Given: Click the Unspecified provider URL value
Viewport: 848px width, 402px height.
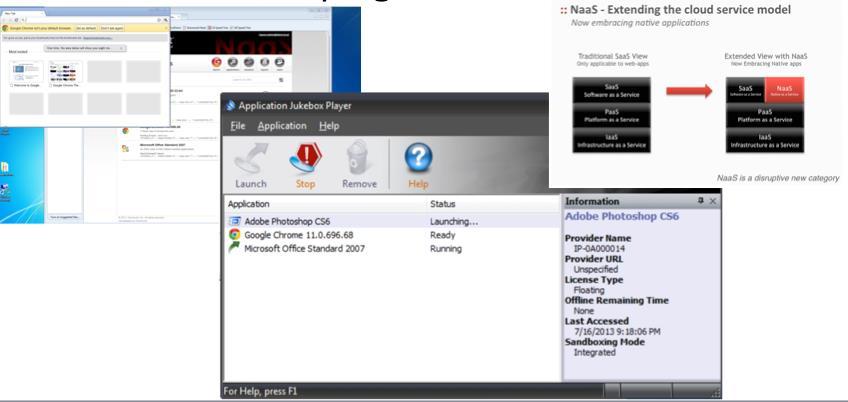Looking at the screenshot, I should click(x=595, y=269).
